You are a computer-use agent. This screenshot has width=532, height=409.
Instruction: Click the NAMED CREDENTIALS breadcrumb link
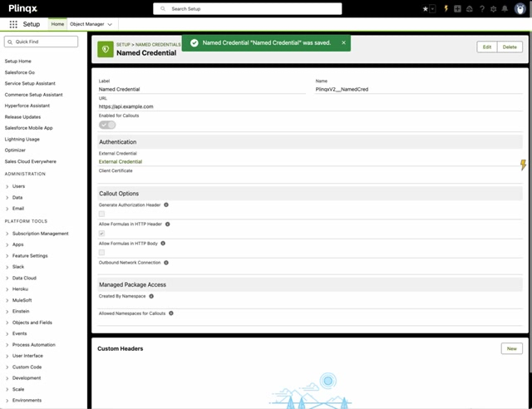pyautogui.click(x=158, y=44)
